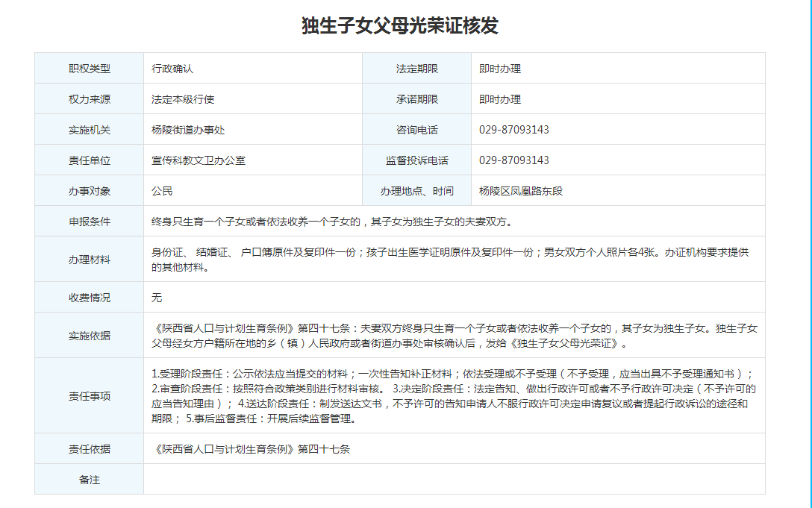
Task: Click the 监督投诉电话 label cell
Action: (416, 160)
